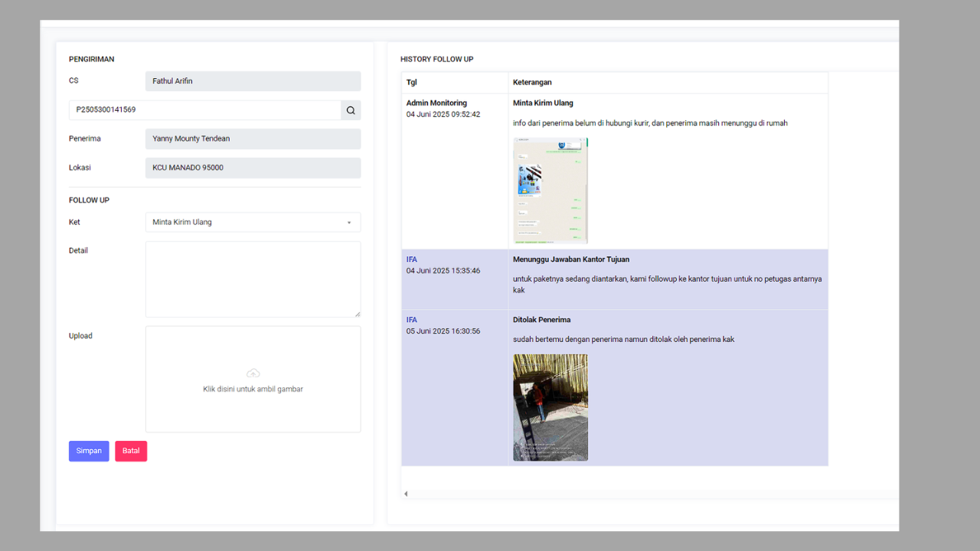The image size is (980, 551).
Task: Select the Penerima field Yanny Mounty Tendean
Action: click(x=253, y=139)
